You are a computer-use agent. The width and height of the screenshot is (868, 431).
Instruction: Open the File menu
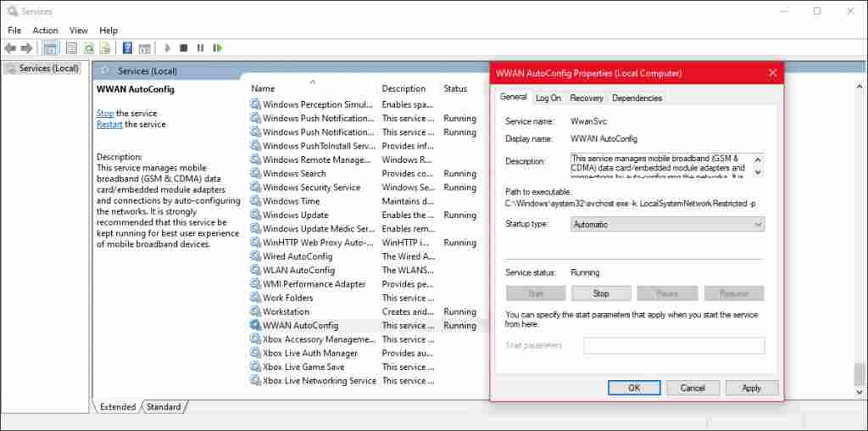pos(14,31)
